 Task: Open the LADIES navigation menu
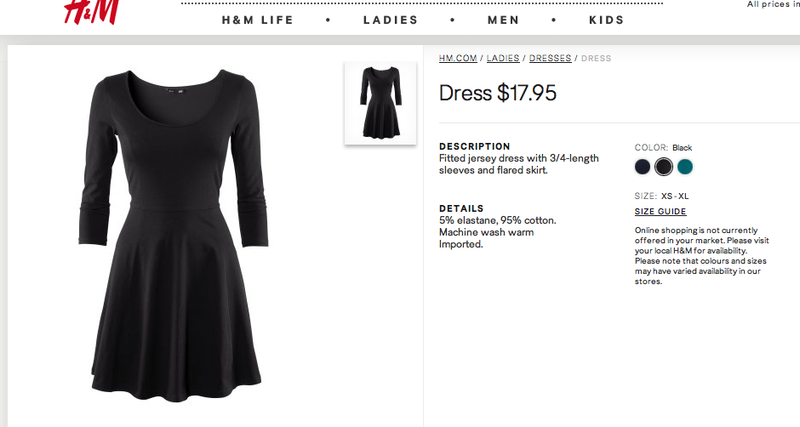[x=391, y=20]
